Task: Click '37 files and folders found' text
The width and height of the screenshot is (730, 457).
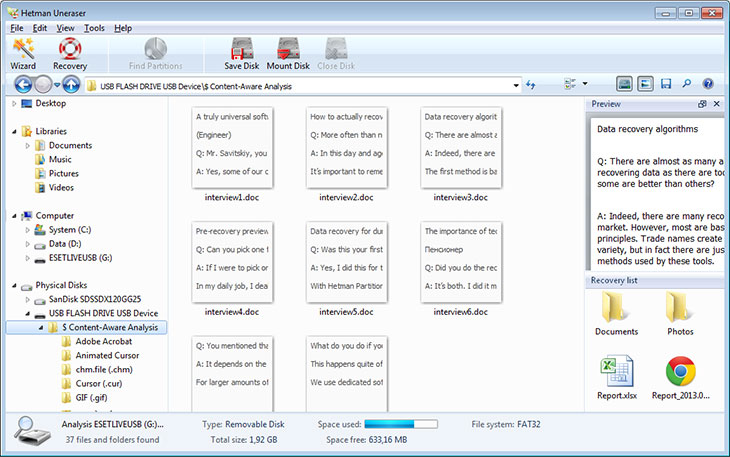Action: click(x=112, y=440)
